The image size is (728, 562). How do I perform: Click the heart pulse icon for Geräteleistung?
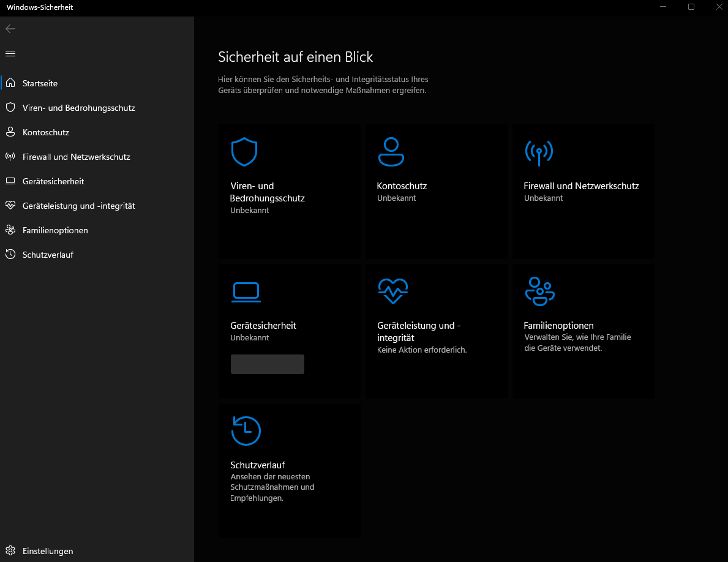coord(392,291)
